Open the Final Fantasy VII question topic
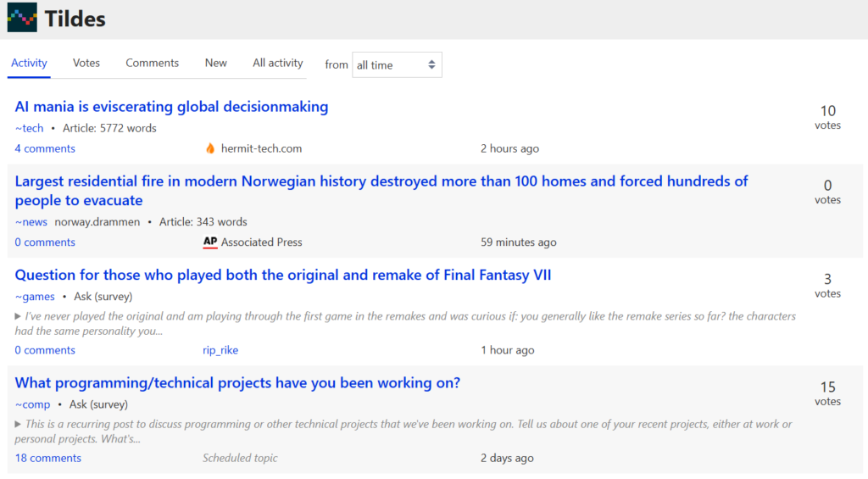This screenshot has height=479, width=868. click(283, 276)
